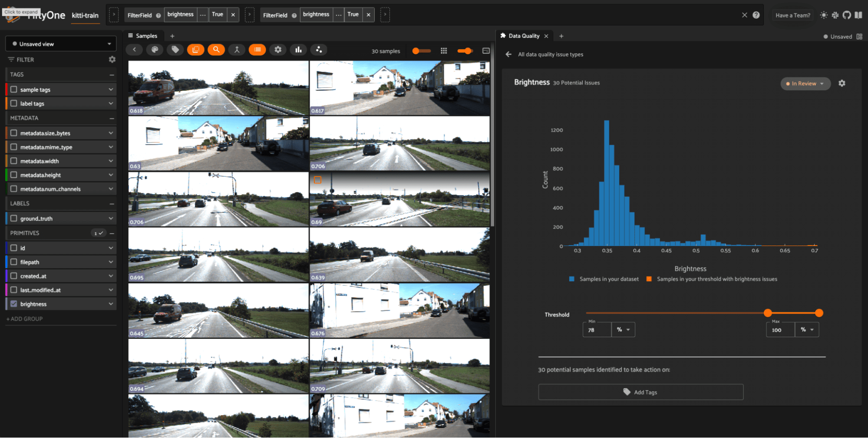Click the Have a Team? button
868x438 pixels.
tap(793, 15)
